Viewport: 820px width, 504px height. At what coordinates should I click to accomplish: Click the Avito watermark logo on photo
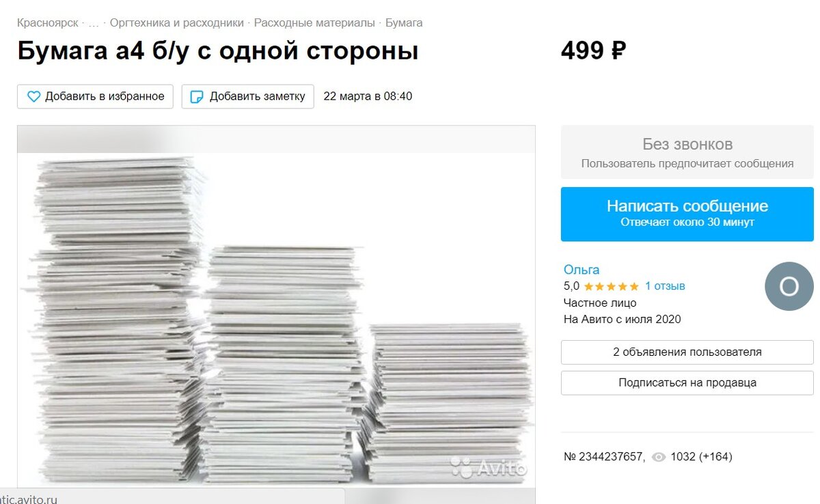click(x=489, y=468)
